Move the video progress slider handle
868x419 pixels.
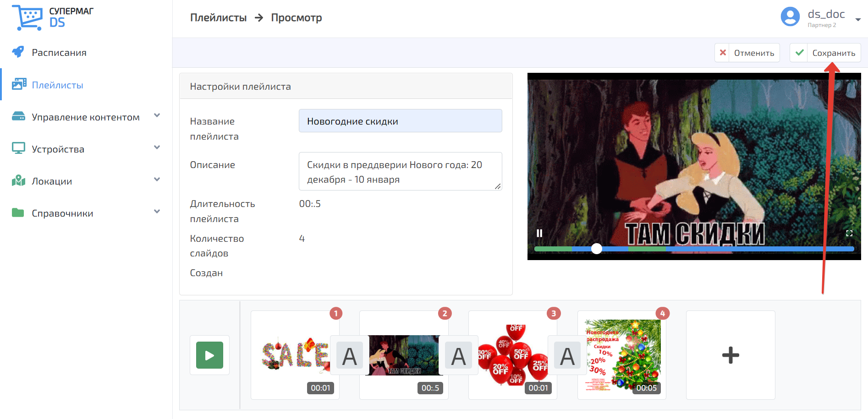[597, 248]
